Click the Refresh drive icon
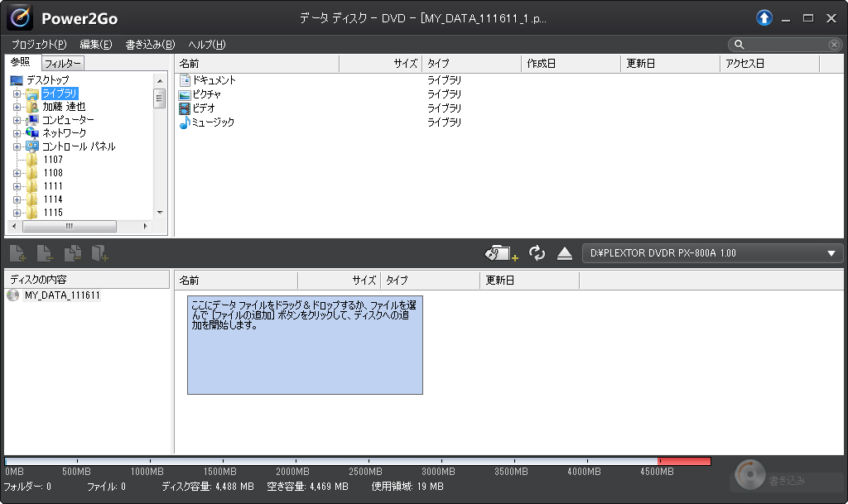The width and height of the screenshot is (848, 504). pyautogui.click(x=537, y=252)
